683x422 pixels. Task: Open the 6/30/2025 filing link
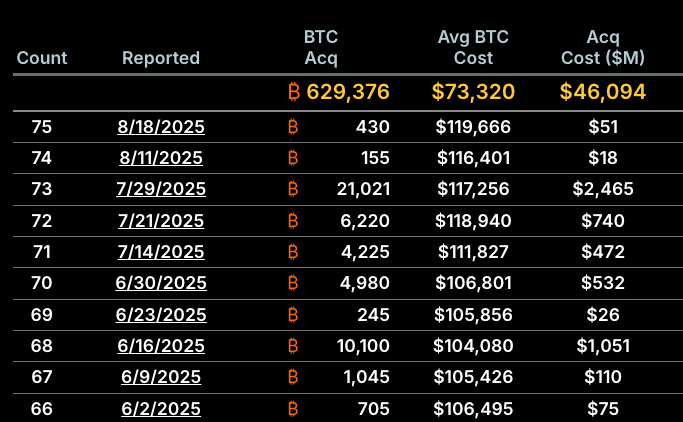[x=160, y=283]
